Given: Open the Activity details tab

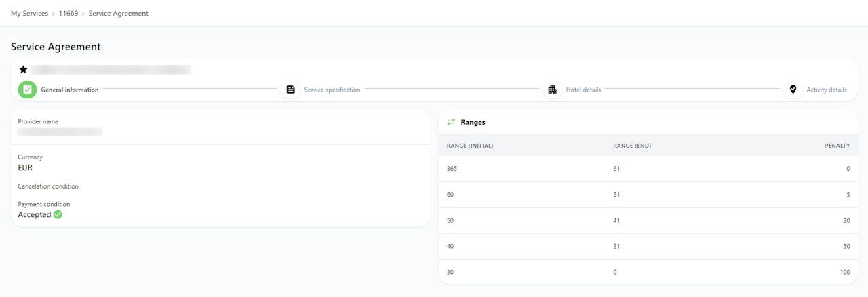Looking at the screenshot, I should pyautogui.click(x=826, y=90).
